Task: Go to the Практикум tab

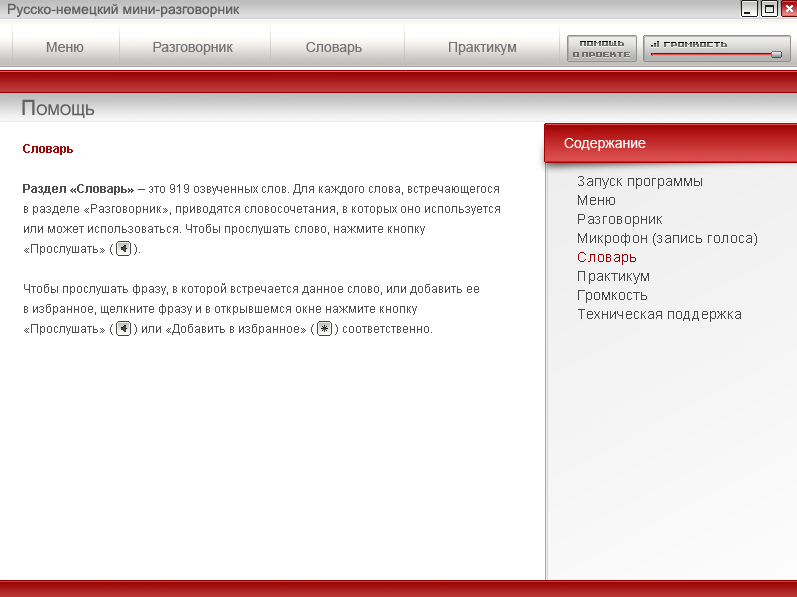Action: tap(482, 47)
